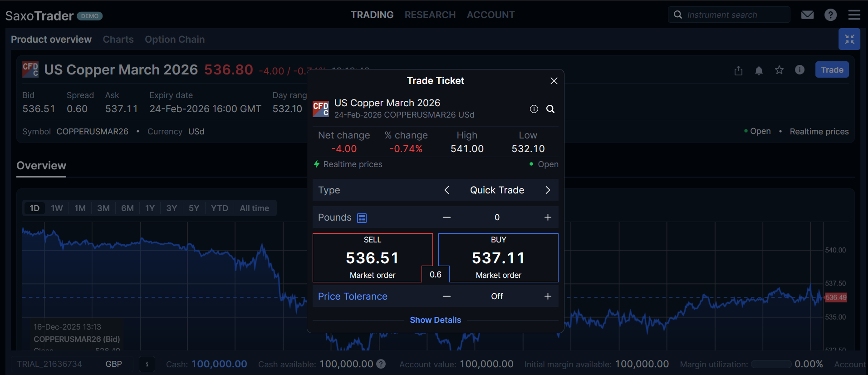This screenshot has width=868, height=375.
Task: Click the blue Trade button
Action: coord(832,70)
